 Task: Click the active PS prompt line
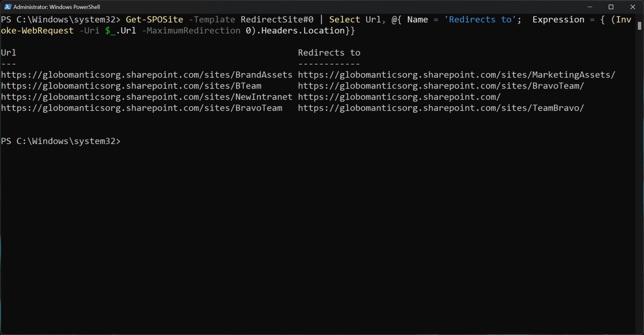point(61,141)
